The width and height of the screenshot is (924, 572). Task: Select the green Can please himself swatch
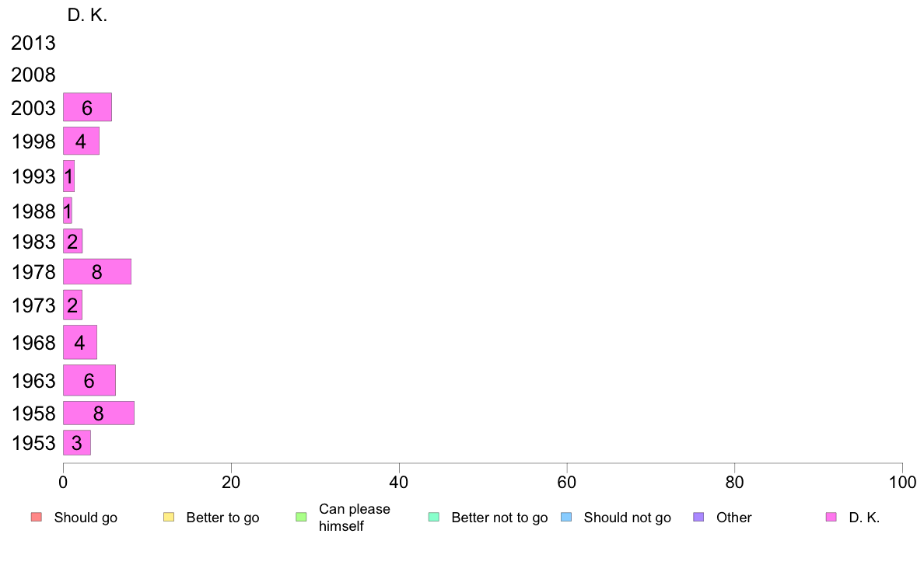[x=301, y=518]
